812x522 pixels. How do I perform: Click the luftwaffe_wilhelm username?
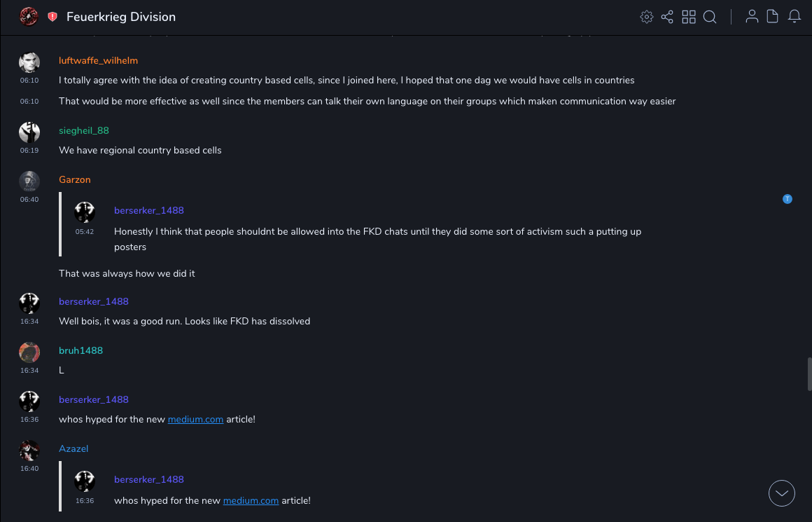pos(98,60)
